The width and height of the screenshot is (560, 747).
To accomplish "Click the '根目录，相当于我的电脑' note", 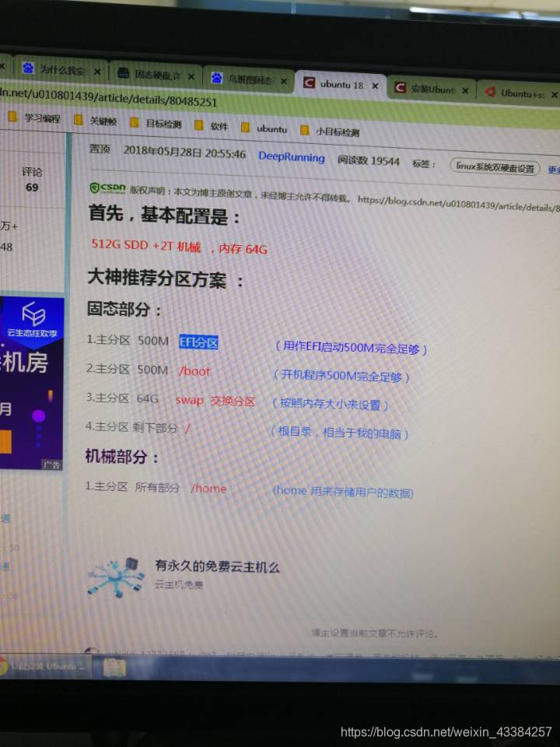I will click(x=339, y=433).
